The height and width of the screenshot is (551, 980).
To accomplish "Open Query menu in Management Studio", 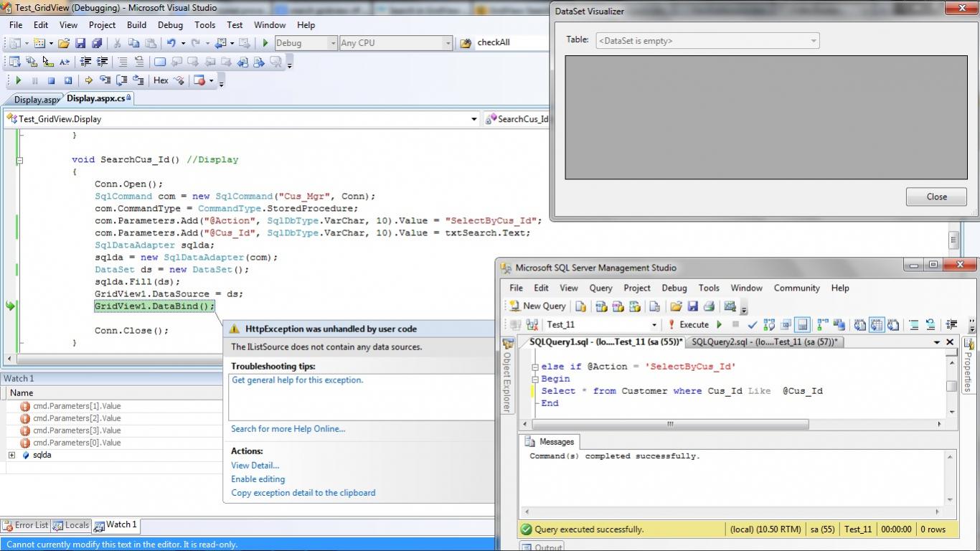I will tap(600, 288).
